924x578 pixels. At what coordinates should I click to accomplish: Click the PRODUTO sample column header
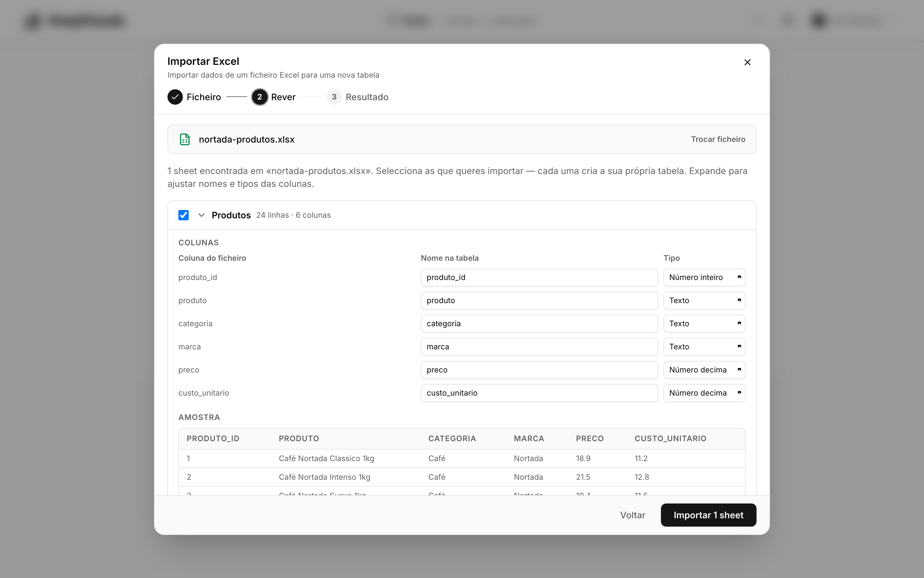pos(299,439)
